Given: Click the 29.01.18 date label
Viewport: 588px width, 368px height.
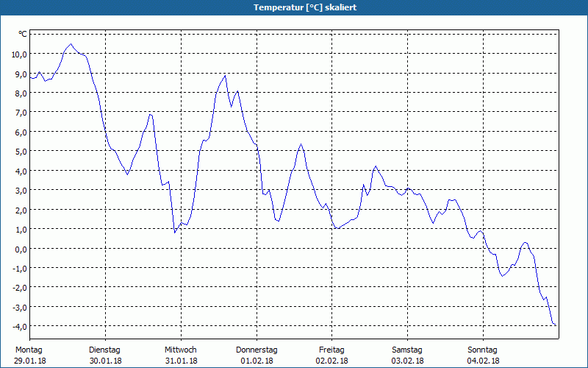Looking at the screenshot, I should 30,361.
